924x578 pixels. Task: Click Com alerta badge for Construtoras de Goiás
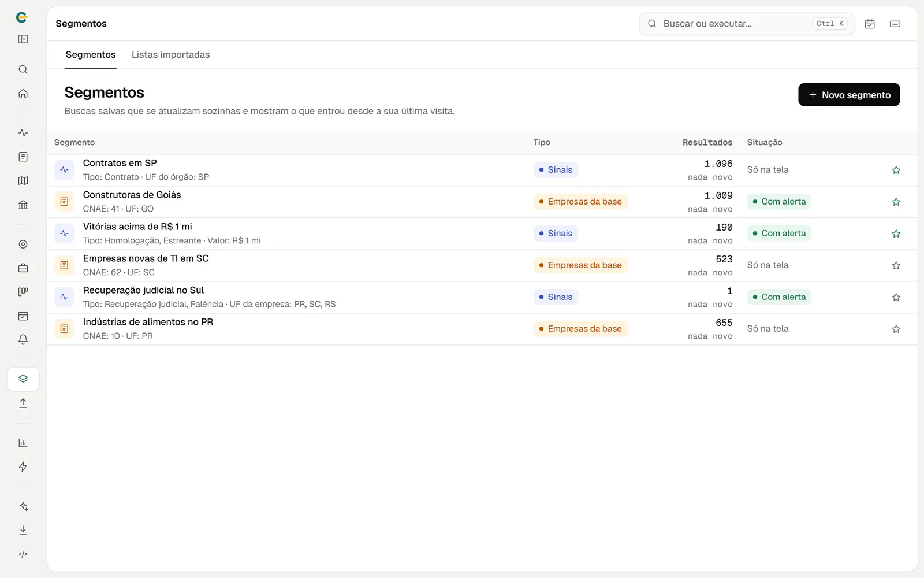point(779,202)
